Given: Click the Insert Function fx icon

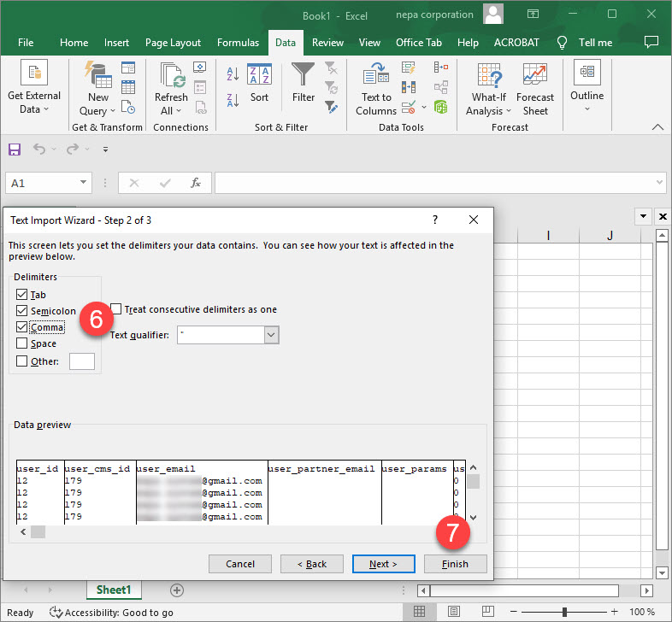Looking at the screenshot, I should [196, 184].
